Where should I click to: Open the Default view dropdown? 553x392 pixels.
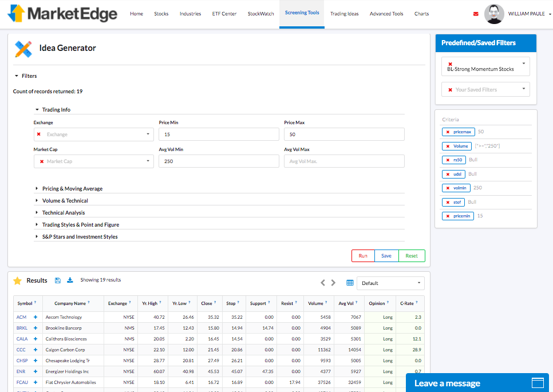pos(390,283)
